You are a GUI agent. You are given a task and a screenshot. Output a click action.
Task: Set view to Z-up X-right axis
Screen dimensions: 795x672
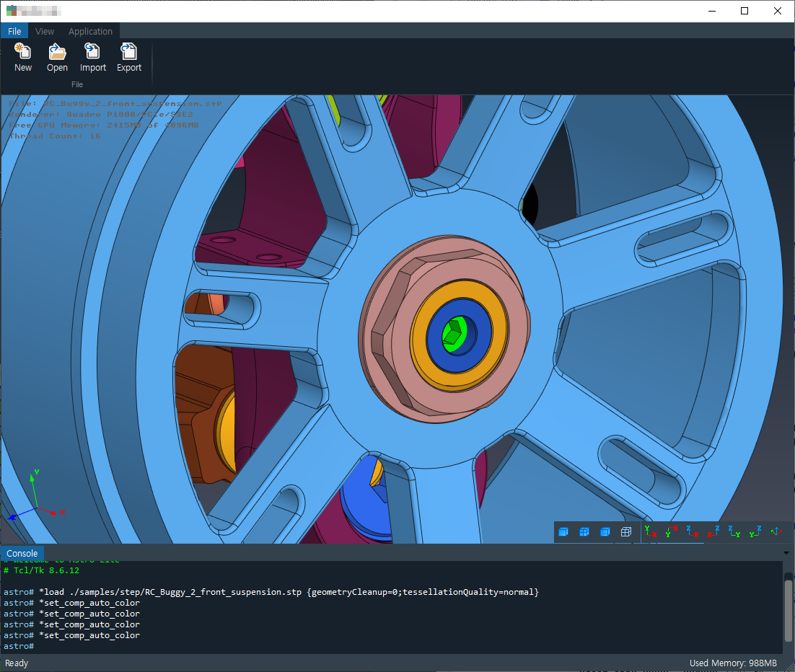(x=693, y=531)
